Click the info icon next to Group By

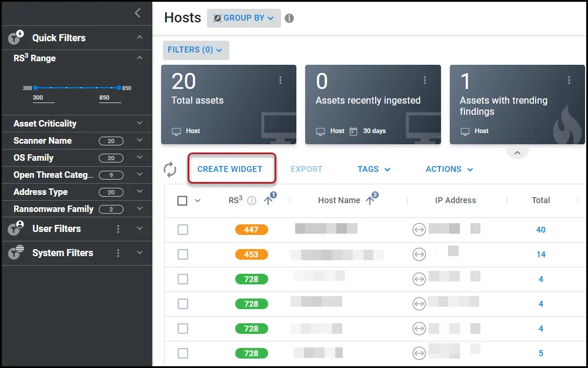point(289,18)
